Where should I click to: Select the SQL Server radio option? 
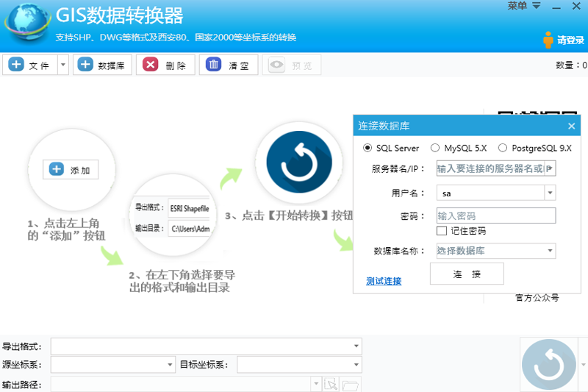coord(391,148)
